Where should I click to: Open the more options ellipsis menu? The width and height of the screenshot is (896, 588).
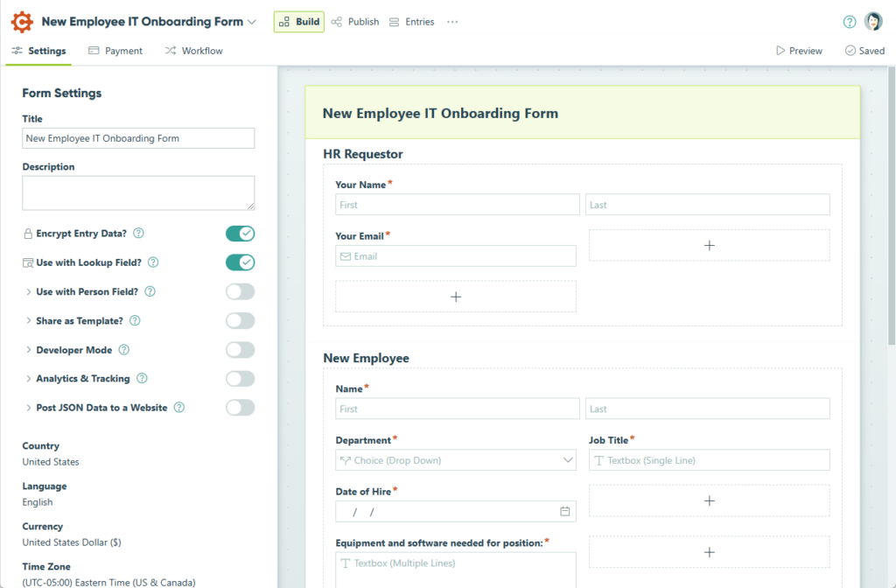[452, 22]
